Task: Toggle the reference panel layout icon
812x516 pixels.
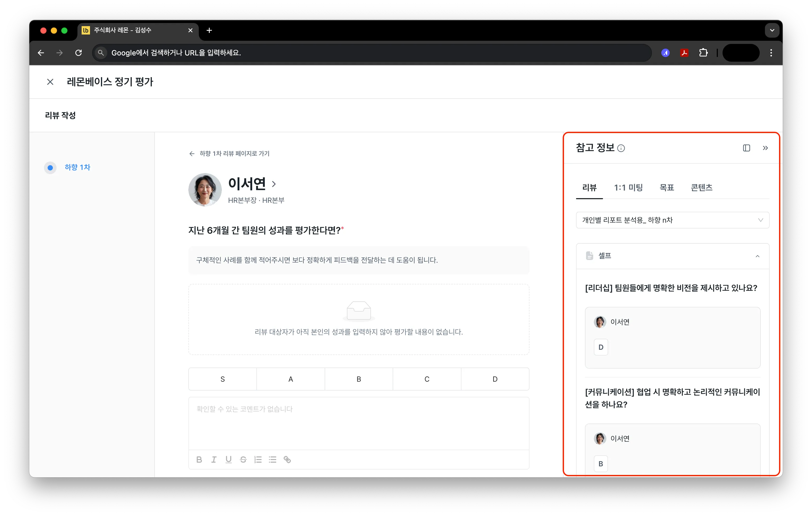Action: pyautogui.click(x=747, y=148)
